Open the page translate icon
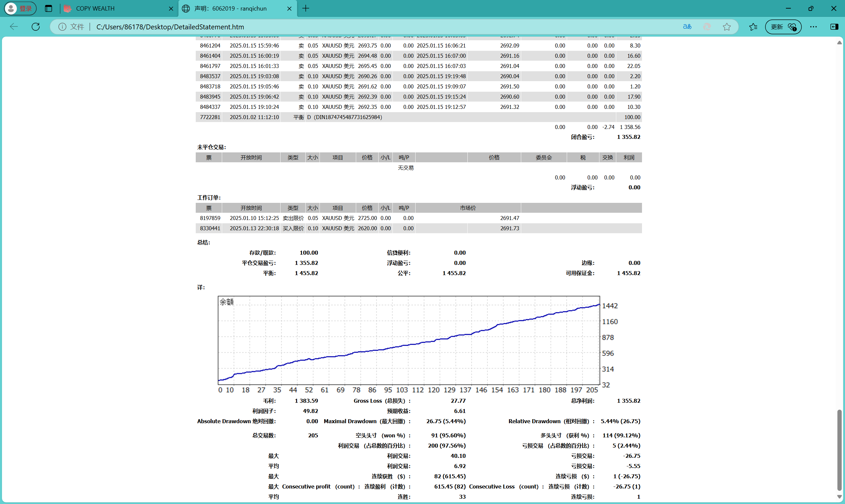This screenshot has width=845, height=504. (687, 27)
